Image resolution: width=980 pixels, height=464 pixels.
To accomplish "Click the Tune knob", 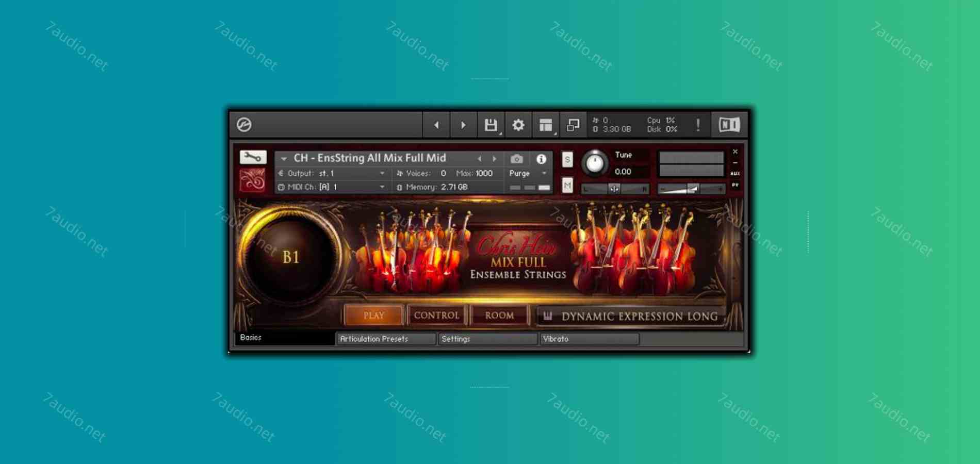I will 595,163.
